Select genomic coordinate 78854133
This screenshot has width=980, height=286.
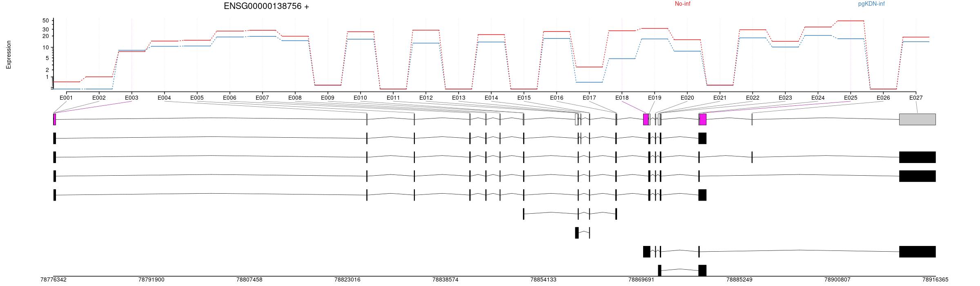543,280
